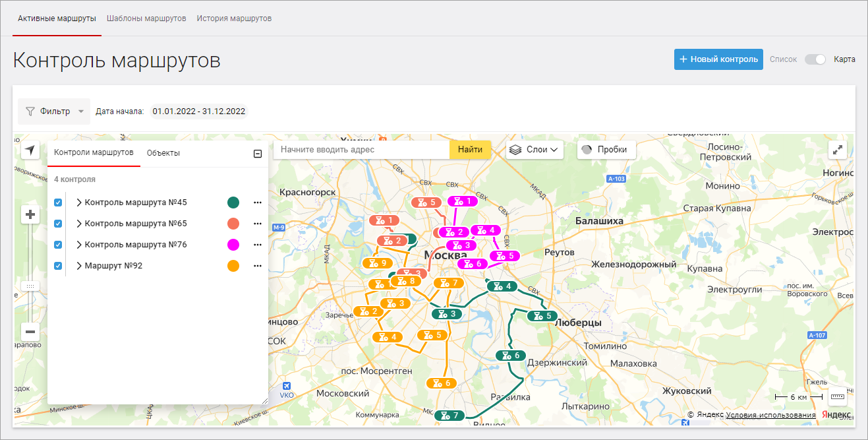Select green map marker number 5
This screenshot has width=868, height=440.
point(543,316)
